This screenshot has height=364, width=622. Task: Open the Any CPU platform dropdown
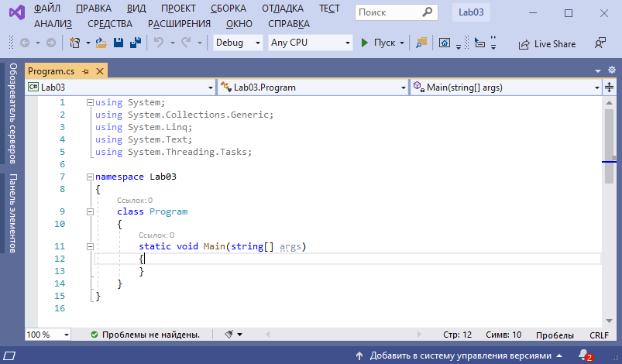pyautogui.click(x=310, y=43)
